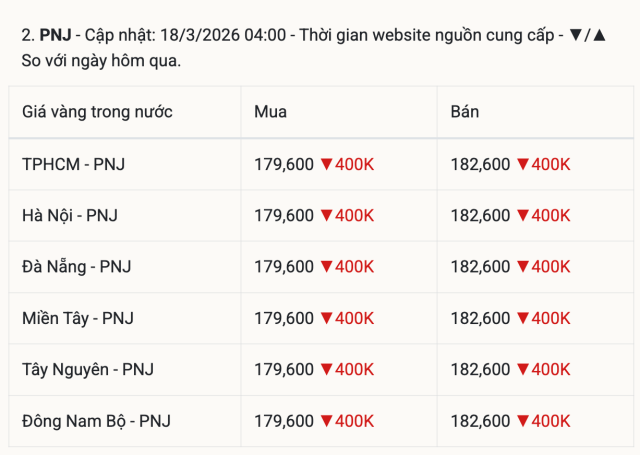
Task: Click the red down arrow in Tây Nguyên Bán cell
Action: click(x=522, y=369)
